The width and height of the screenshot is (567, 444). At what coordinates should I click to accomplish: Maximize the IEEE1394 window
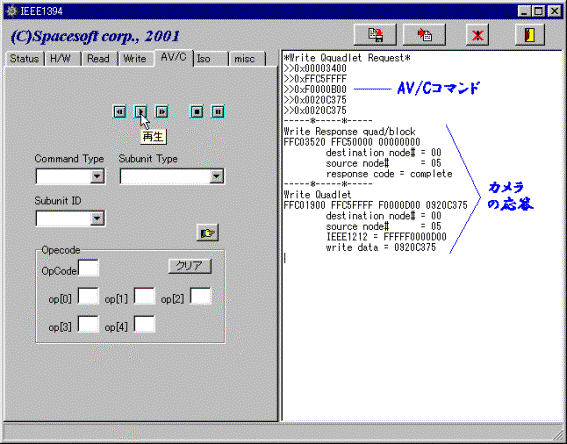[x=538, y=12]
